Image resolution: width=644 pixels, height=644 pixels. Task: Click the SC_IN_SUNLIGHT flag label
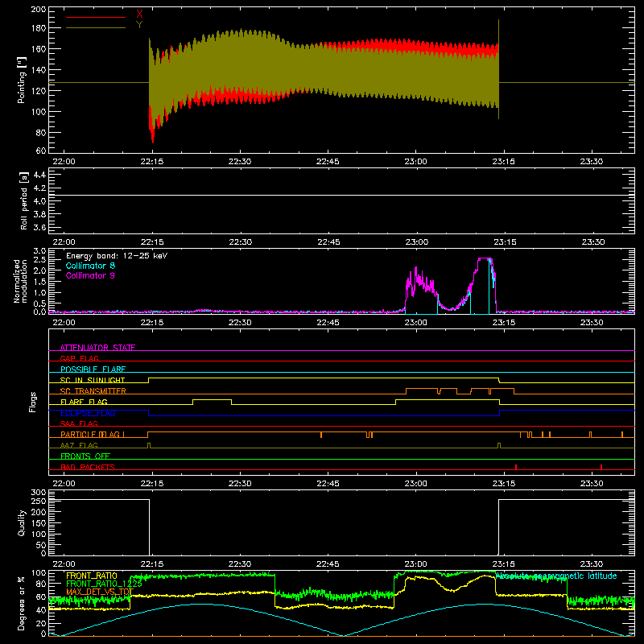coord(93,380)
